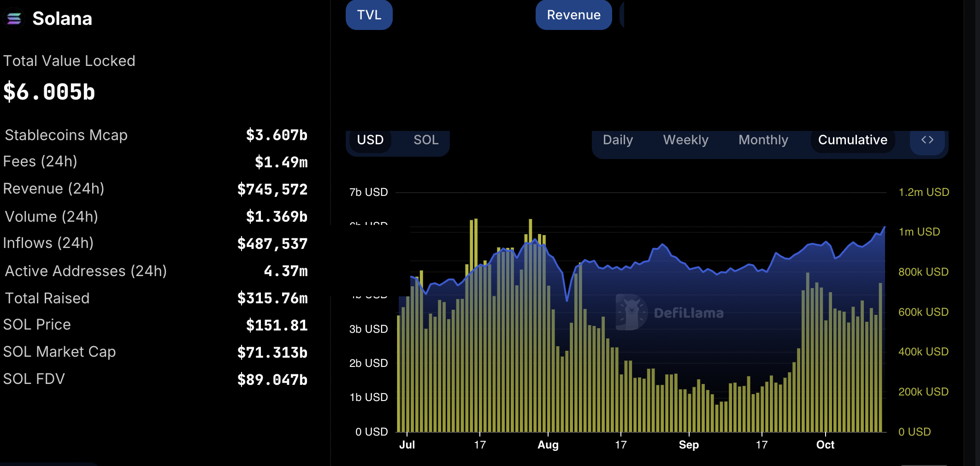This screenshot has width=980, height=466.
Task: Switch denomination to SOL
Action: (x=425, y=140)
